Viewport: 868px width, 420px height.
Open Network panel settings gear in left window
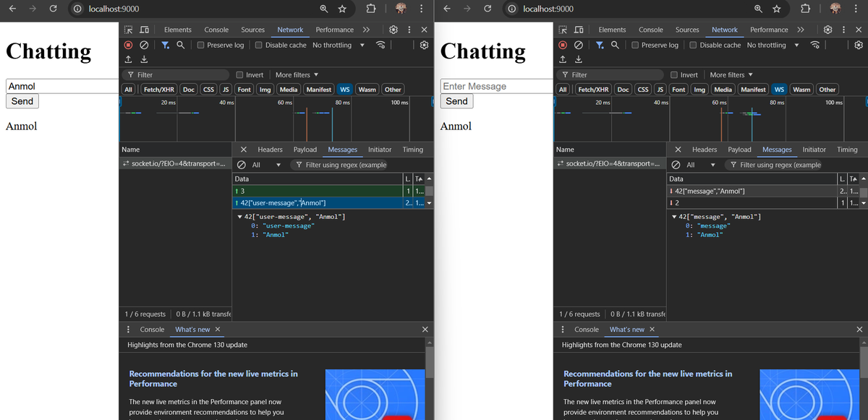(x=424, y=45)
